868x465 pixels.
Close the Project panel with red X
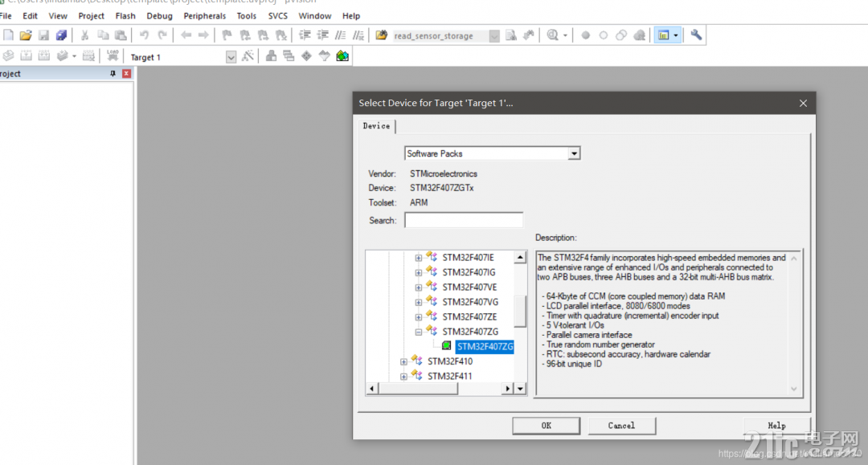(x=126, y=74)
